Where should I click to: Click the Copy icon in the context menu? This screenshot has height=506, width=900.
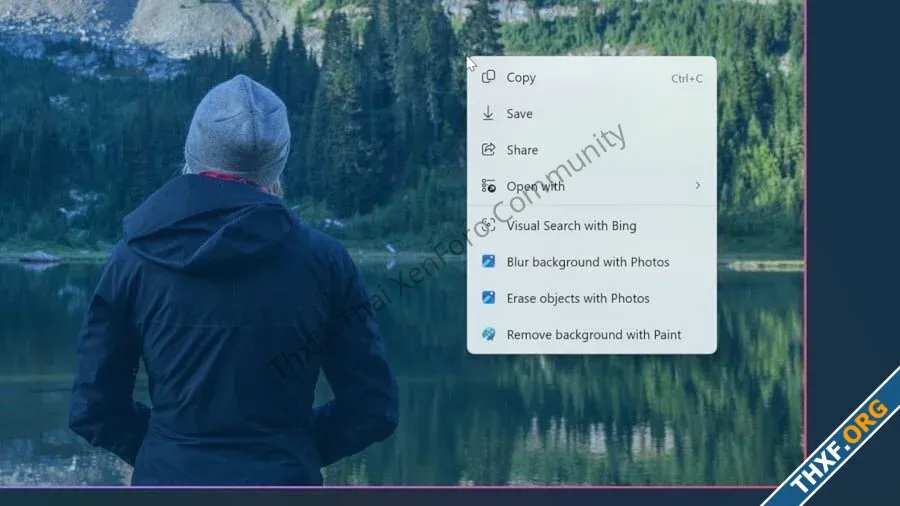[x=488, y=77]
